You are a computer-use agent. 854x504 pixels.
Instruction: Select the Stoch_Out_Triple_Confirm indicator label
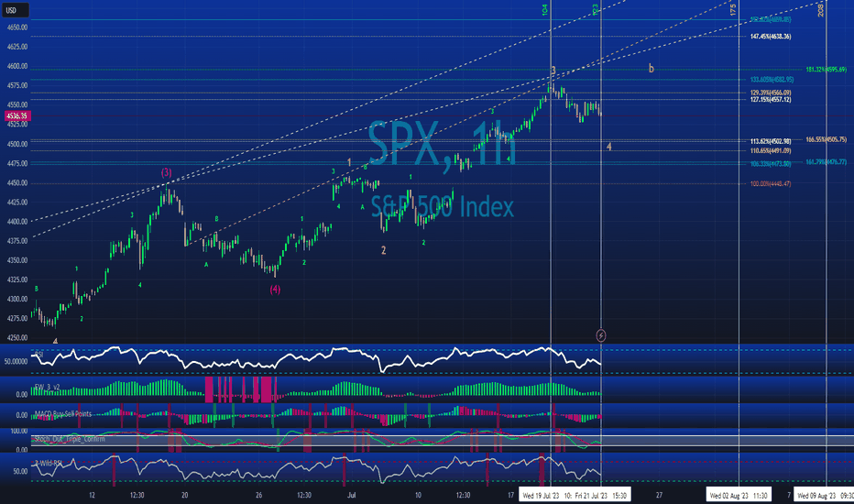[69, 439]
